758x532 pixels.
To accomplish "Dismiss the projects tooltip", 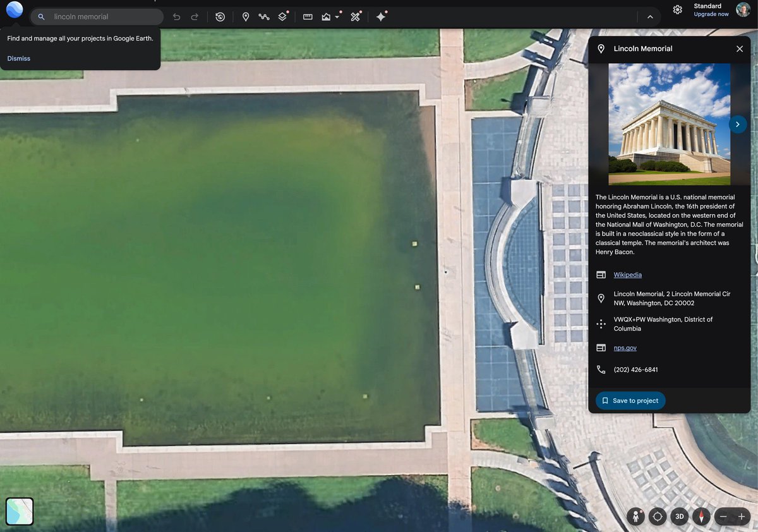I will click(x=19, y=59).
